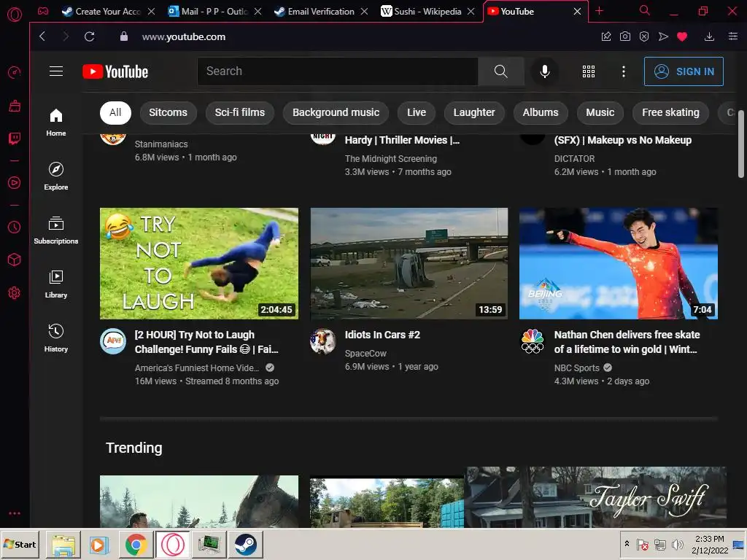747x560 pixels.
Task: Click the page vertical scrollbar
Action: click(x=741, y=146)
